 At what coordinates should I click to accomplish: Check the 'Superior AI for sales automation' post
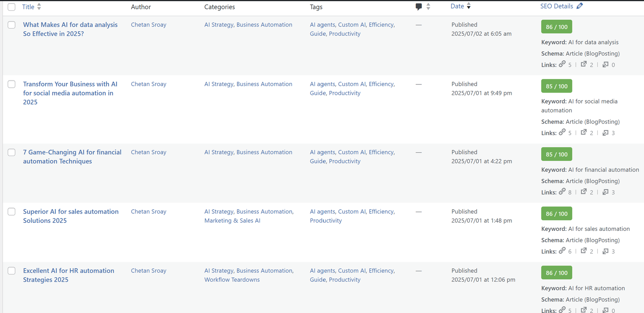12,212
